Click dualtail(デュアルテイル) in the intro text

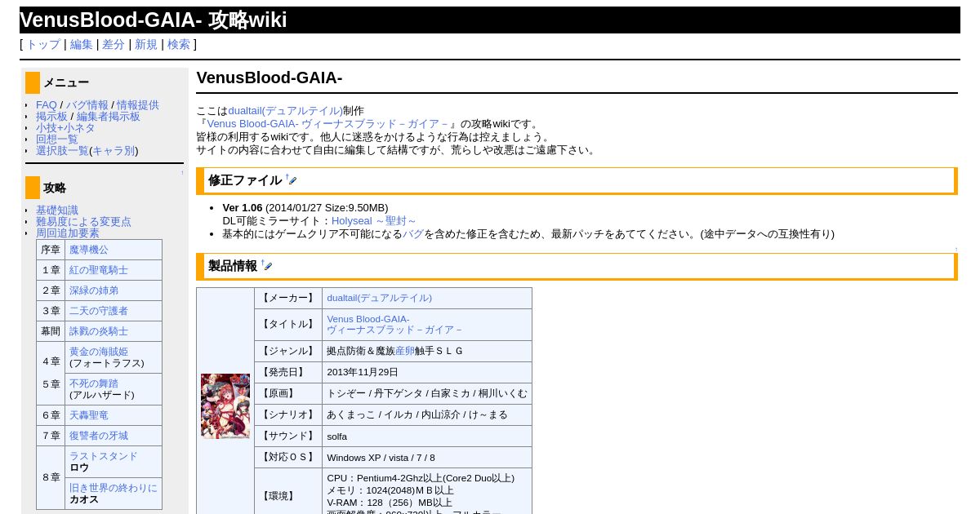tap(286, 111)
